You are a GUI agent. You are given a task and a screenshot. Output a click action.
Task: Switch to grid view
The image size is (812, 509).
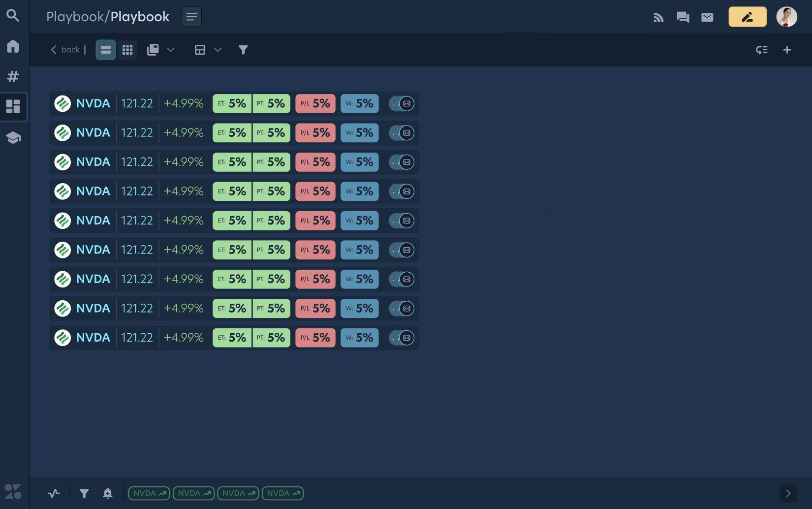point(127,50)
